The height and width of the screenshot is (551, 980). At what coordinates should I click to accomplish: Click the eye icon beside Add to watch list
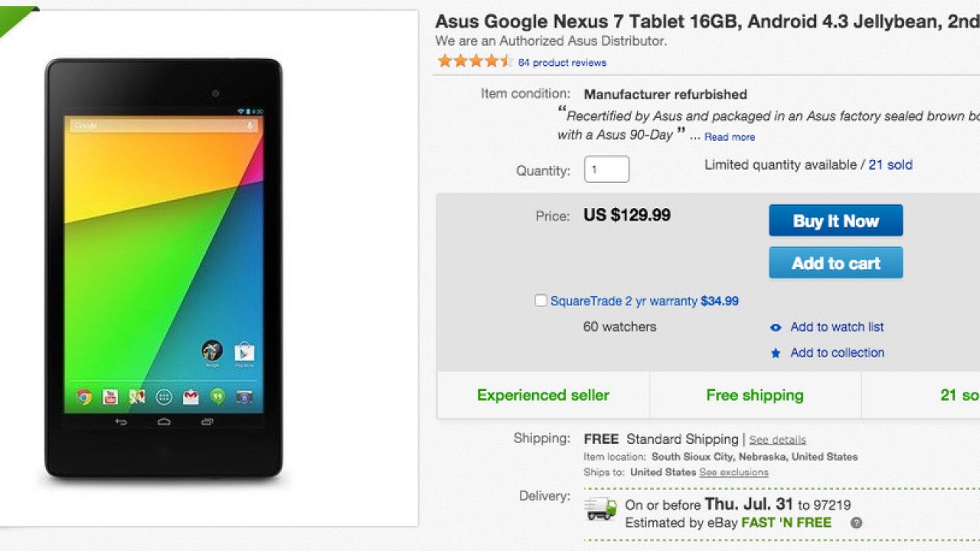coord(776,328)
